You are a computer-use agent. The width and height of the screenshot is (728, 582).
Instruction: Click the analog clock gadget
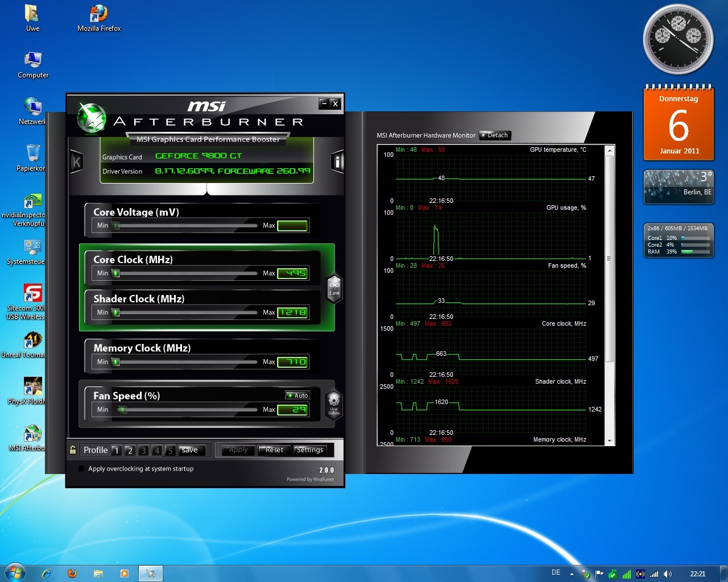pos(678,39)
